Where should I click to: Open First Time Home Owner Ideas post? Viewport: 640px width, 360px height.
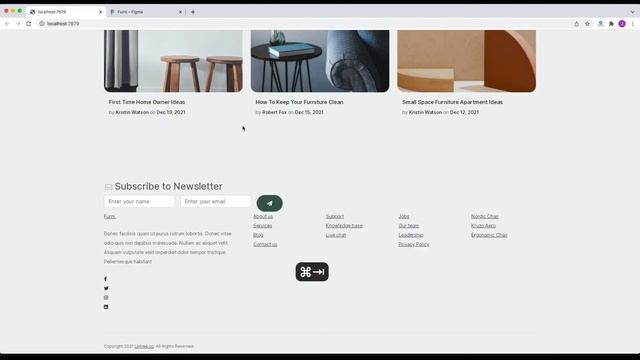tap(147, 102)
